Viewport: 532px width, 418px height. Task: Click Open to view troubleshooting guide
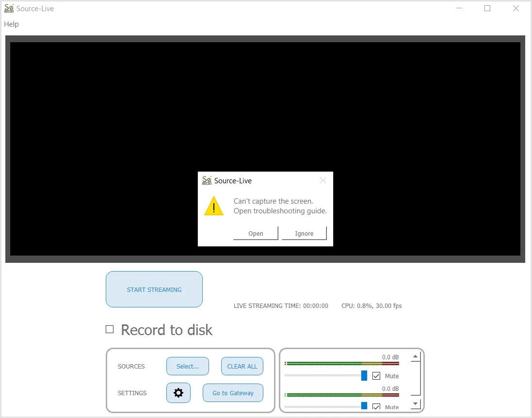[x=256, y=233]
